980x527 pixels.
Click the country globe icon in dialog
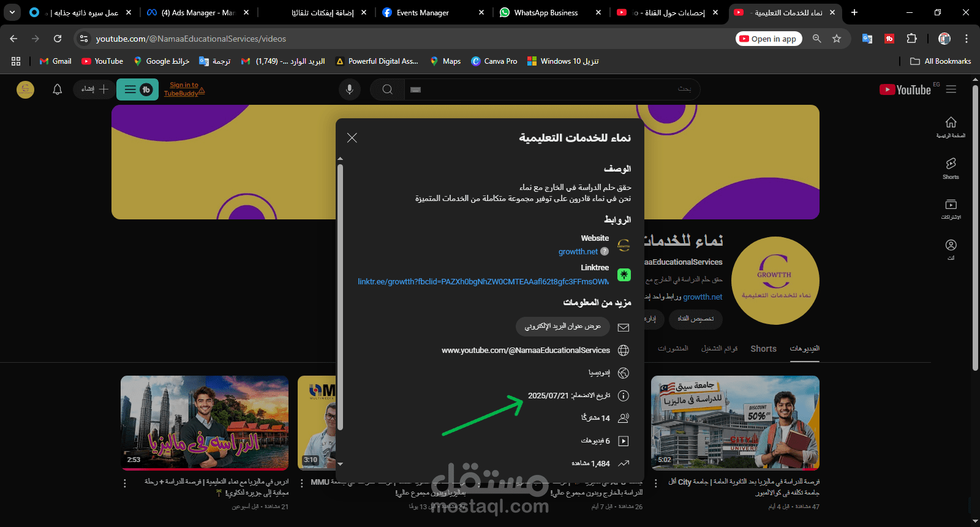(x=624, y=373)
